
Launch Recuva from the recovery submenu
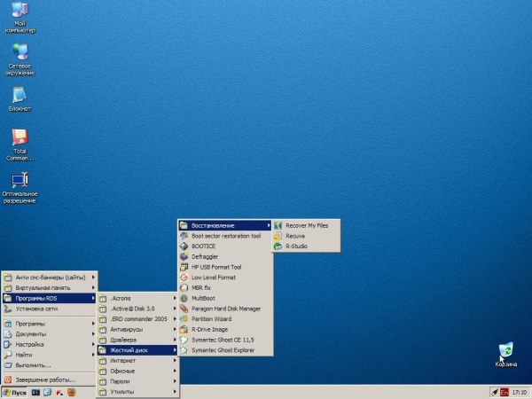[x=295, y=236]
